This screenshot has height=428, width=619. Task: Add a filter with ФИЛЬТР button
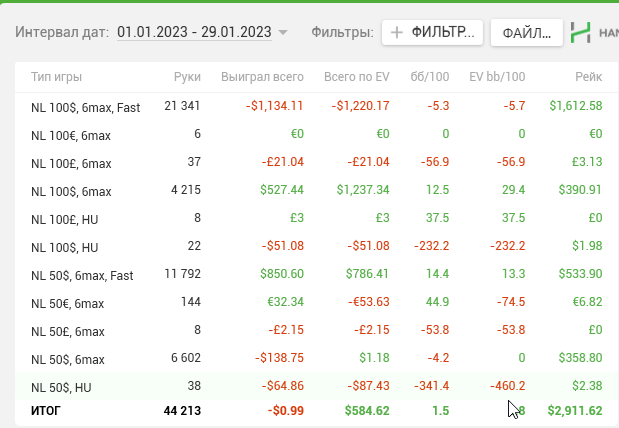432,32
